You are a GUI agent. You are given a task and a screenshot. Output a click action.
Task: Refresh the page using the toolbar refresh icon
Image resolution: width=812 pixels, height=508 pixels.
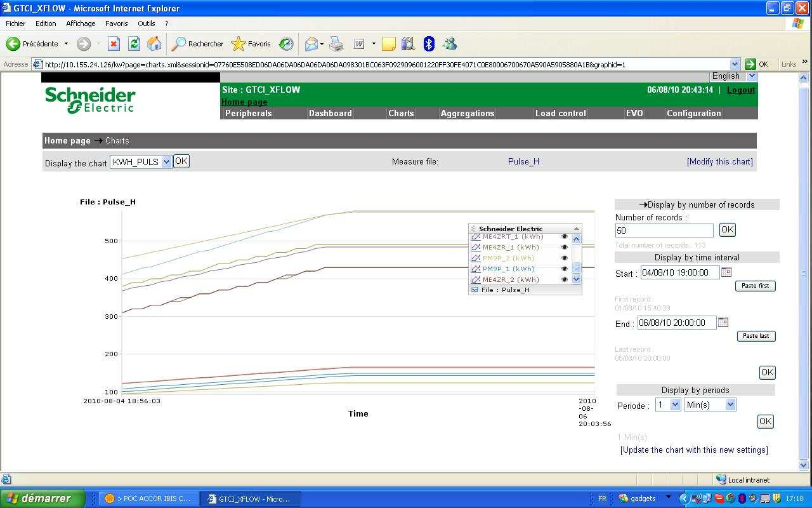(x=134, y=44)
